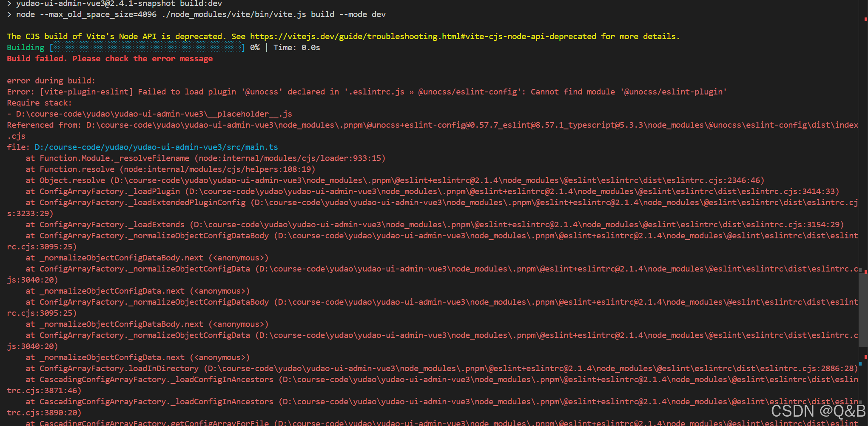Open the vitejs.dev troubleshooting URL

pyautogui.click(x=423, y=37)
